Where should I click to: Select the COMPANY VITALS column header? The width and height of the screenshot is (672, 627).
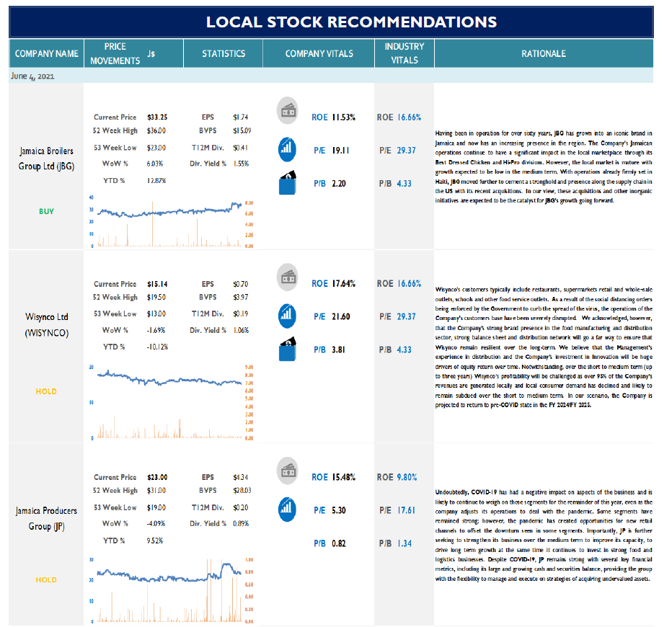tap(319, 53)
